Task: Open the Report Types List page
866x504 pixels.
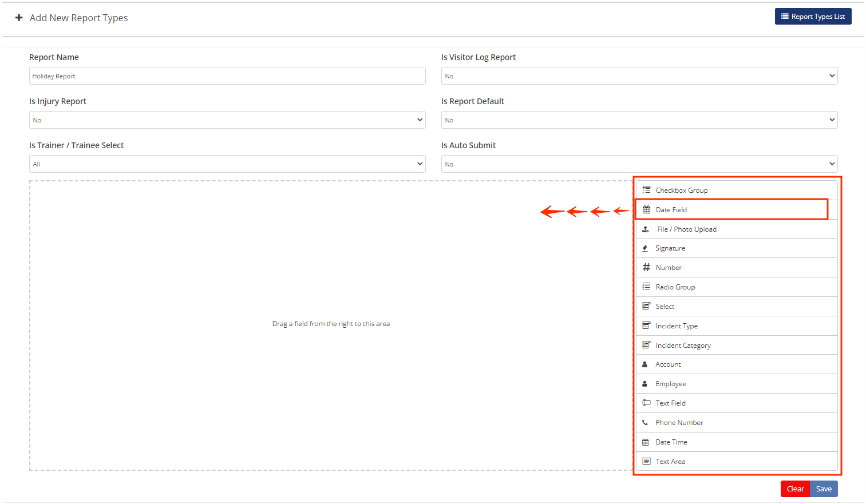Action: [x=813, y=17]
